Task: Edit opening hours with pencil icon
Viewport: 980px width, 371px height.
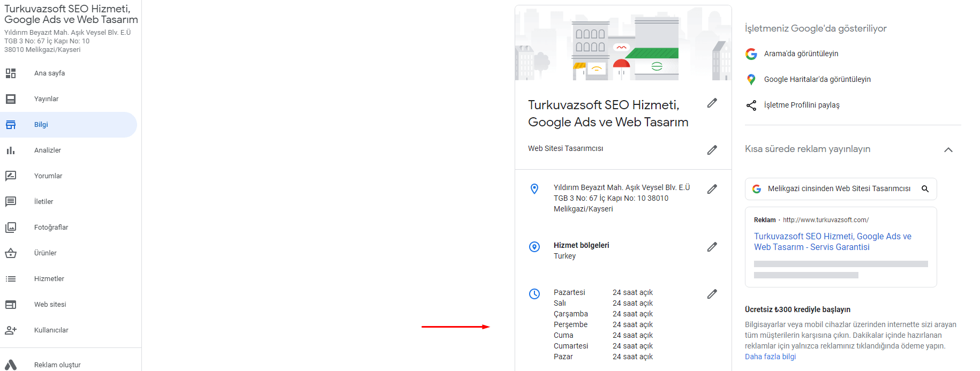Action: pos(712,294)
